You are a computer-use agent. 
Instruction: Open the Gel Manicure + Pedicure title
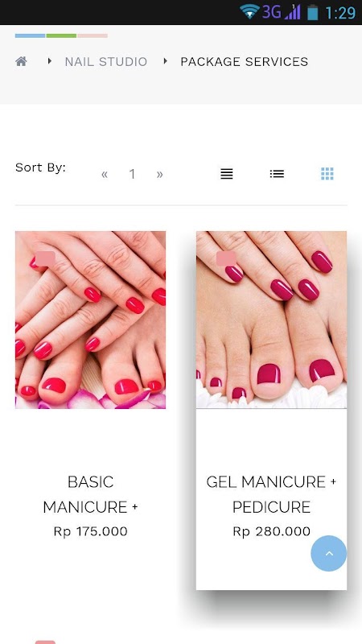coord(271,494)
